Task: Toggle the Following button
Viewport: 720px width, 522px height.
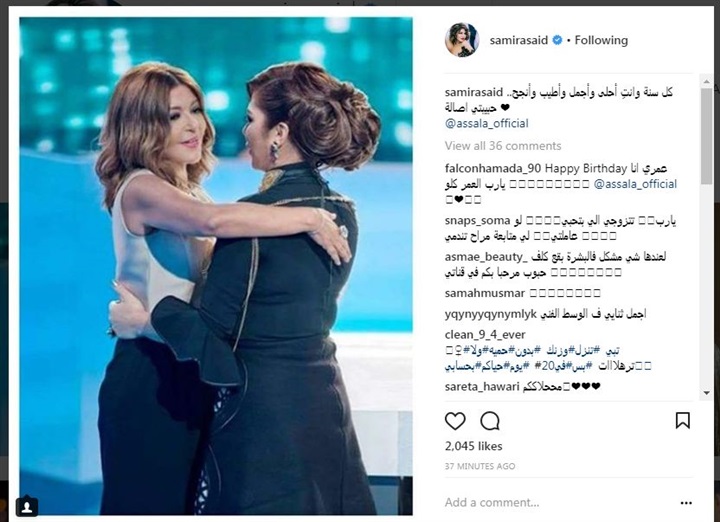Action: pos(601,40)
